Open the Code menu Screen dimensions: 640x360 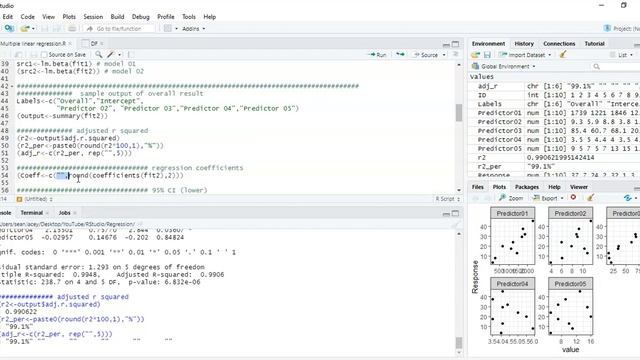(27, 17)
